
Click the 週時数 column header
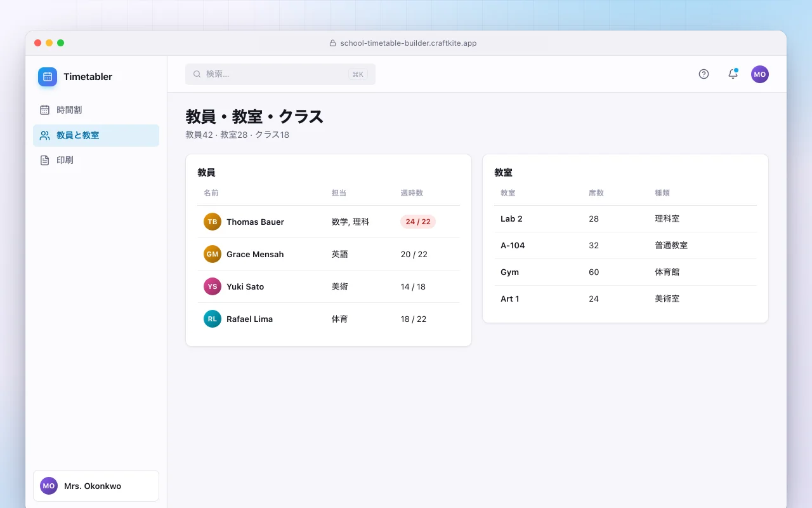click(x=412, y=193)
